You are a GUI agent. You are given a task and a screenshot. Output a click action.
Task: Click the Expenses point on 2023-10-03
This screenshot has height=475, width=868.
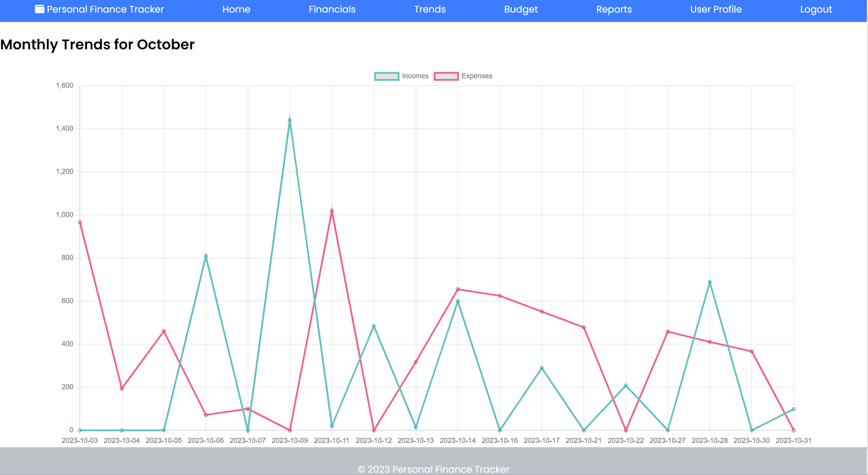click(x=80, y=222)
